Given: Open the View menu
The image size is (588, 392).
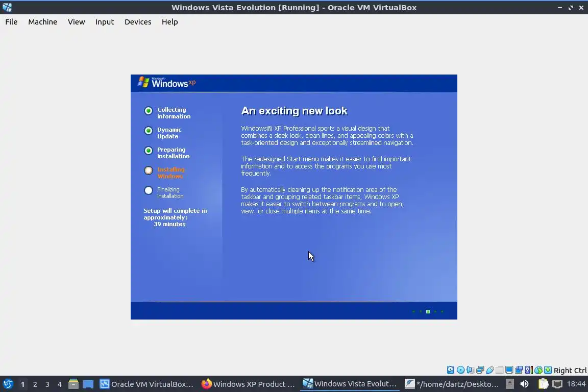Looking at the screenshot, I should coord(76,22).
